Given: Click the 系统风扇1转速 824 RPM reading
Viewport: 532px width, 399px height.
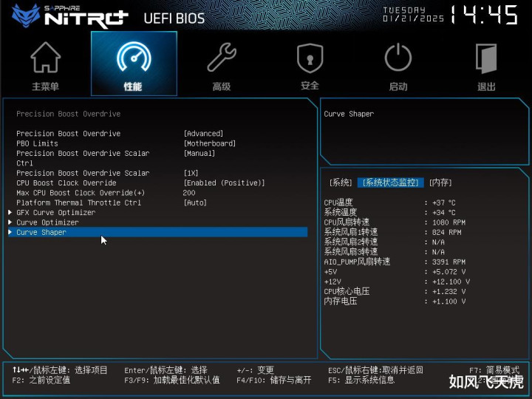Looking at the screenshot, I should point(392,232).
